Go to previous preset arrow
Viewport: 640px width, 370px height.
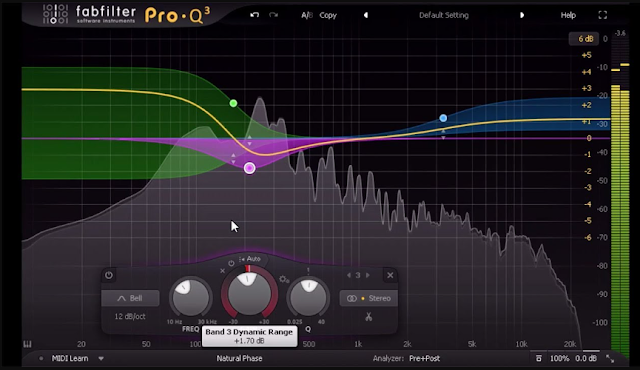tap(366, 15)
